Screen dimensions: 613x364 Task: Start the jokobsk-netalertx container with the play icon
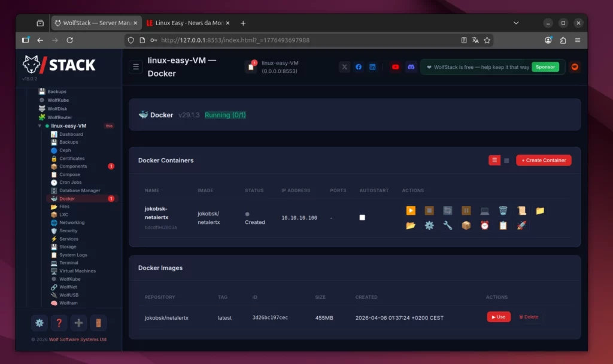point(411,211)
